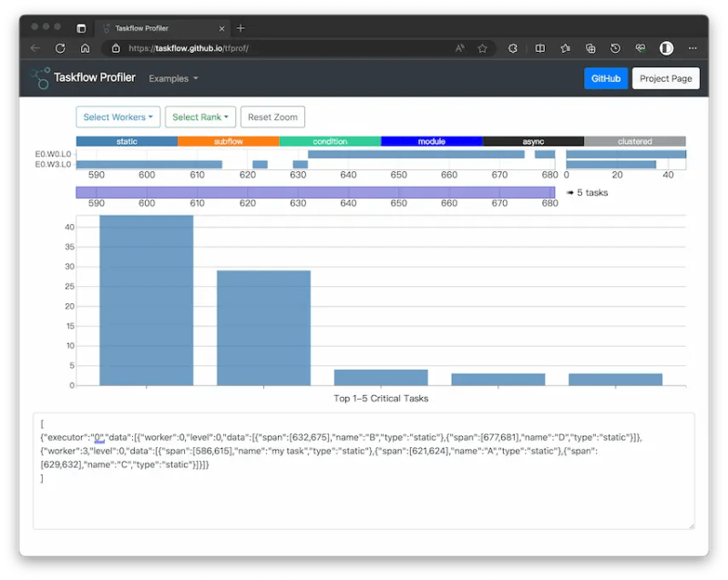Open the profile avatar icon
The image size is (728, 580).
coord(666,48)
